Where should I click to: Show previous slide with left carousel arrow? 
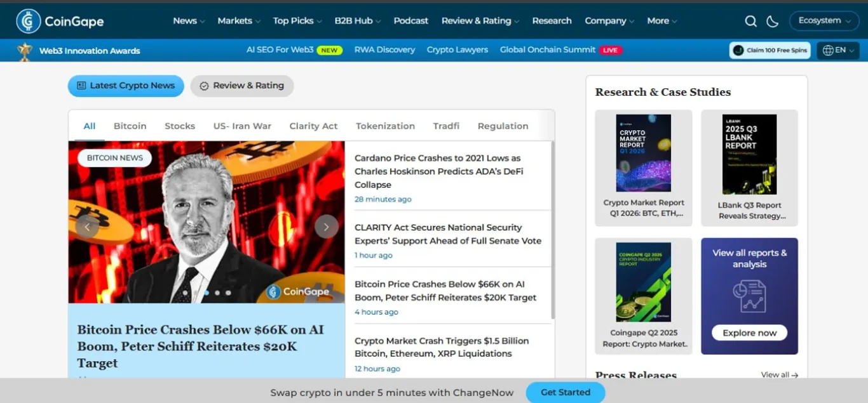point(87,227)
